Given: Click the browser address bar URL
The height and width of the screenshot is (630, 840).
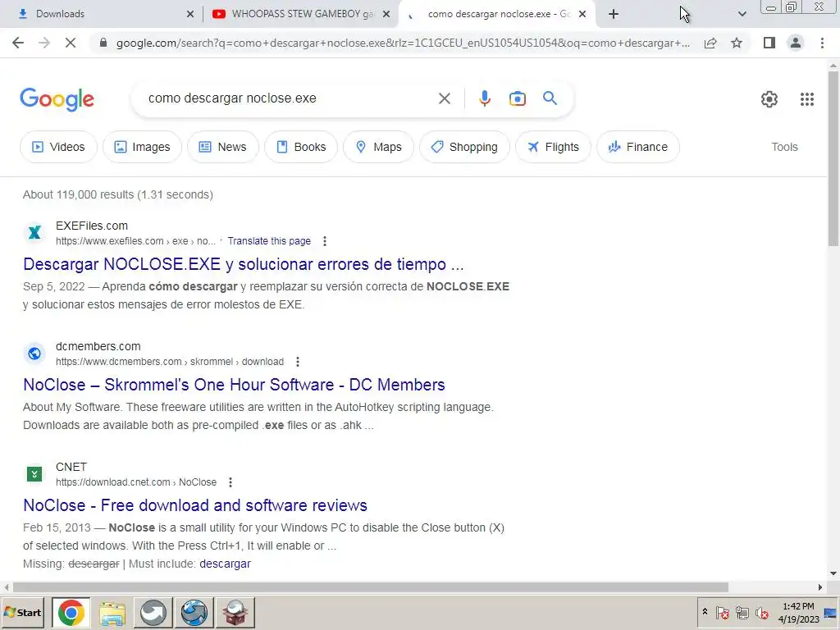Looking at the screenshot, I should (x=403, y=43).
